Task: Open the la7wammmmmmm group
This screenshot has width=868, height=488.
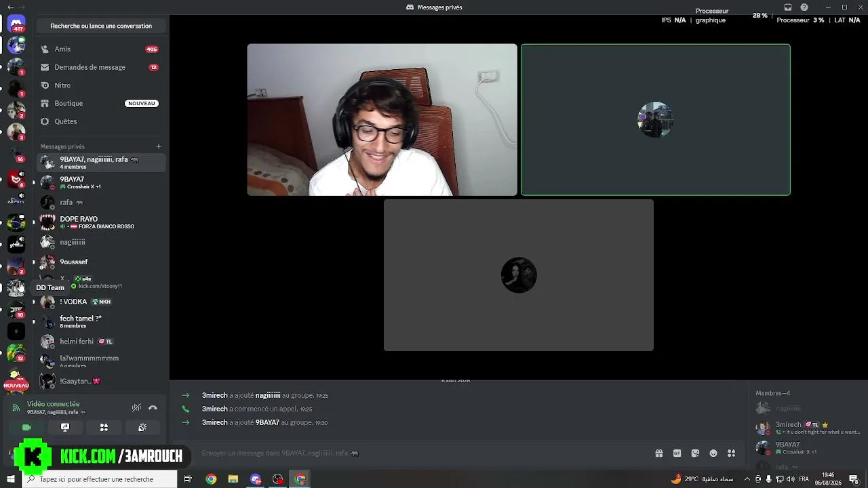Action: (x=101, y=361)
